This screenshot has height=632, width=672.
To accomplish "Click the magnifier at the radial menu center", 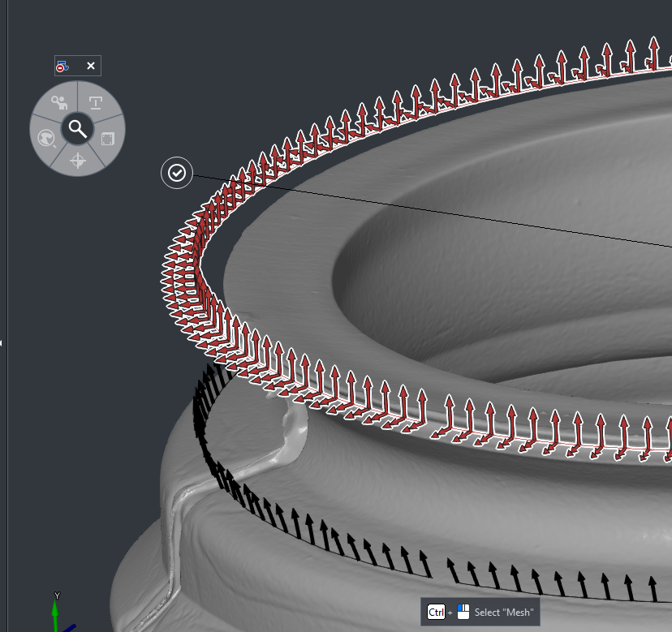I will coord(78,128).
